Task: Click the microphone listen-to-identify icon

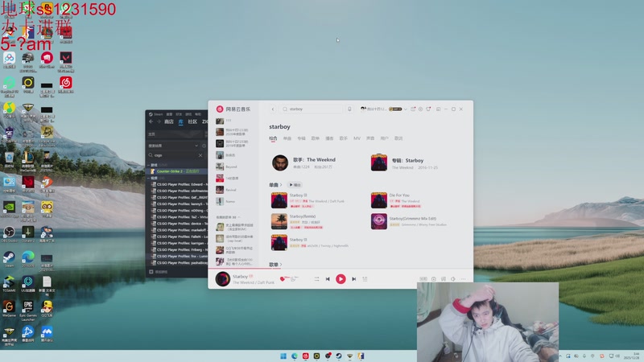Action: coord(349,109)
